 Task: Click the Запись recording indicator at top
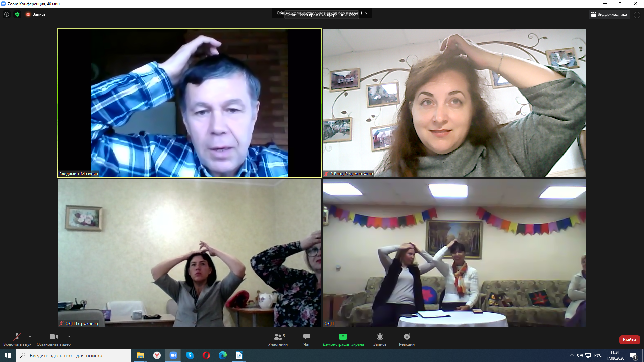pos(36,14)
